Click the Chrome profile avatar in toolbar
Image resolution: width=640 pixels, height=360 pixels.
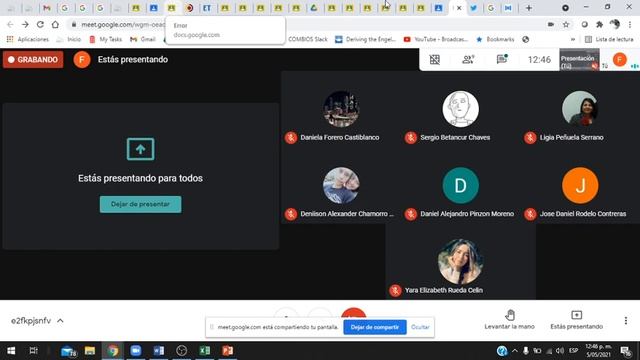pyautogui.click(x=614, y=24)
